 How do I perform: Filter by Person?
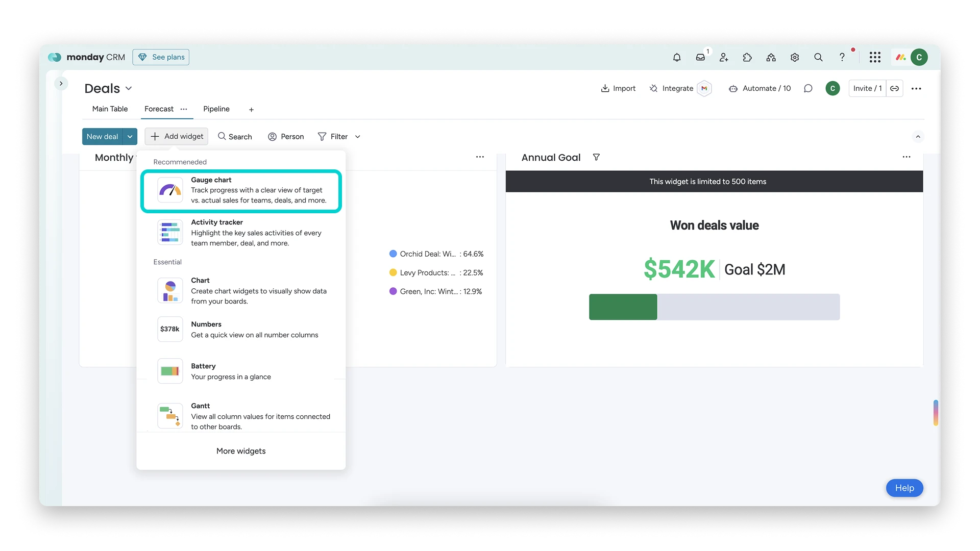pos(286,137)
